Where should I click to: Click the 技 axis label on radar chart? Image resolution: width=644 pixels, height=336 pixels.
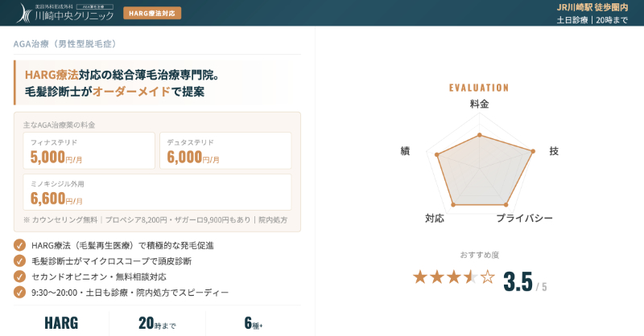[553, 151]
